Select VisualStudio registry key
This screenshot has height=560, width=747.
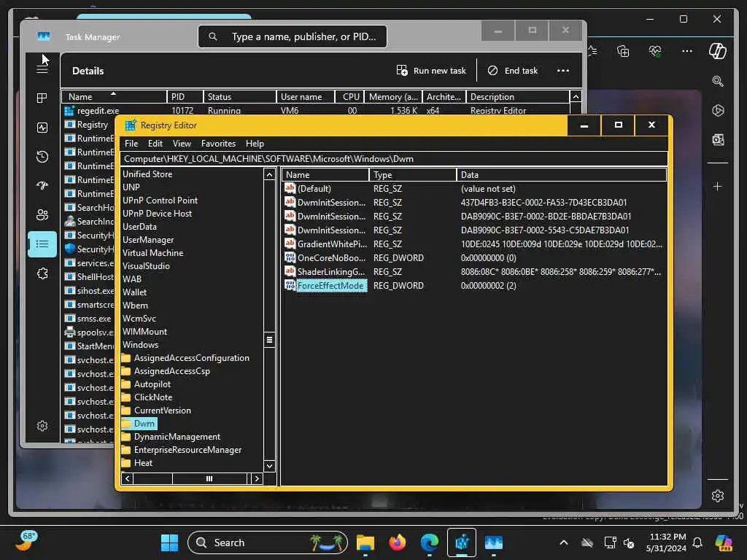pyautogui.click(x=146, y=266)
